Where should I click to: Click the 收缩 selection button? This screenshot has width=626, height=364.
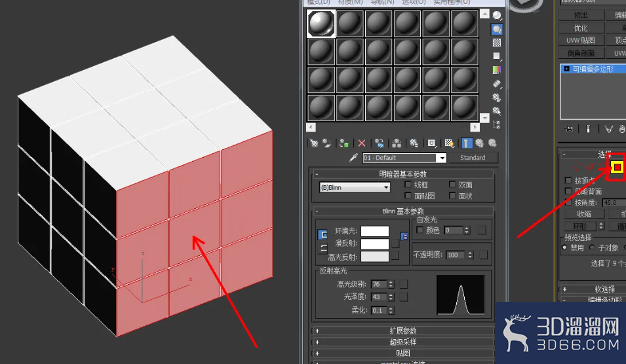click(584, 214)
